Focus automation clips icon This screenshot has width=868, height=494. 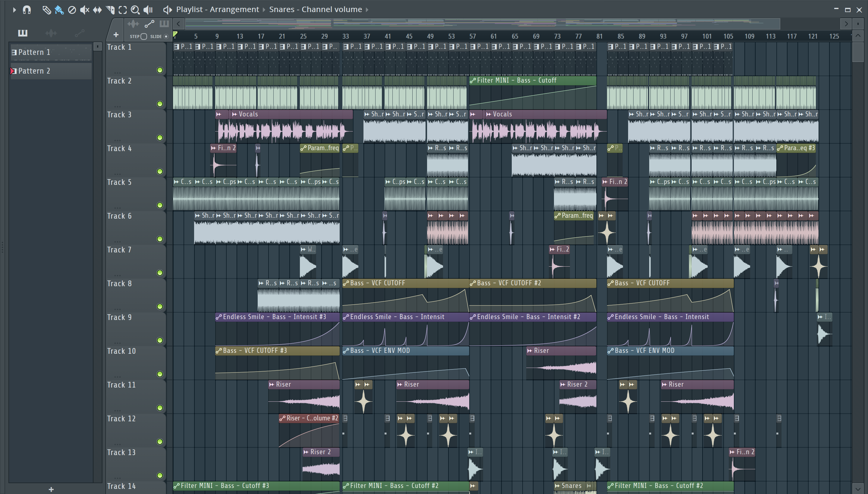pos(149,24)
